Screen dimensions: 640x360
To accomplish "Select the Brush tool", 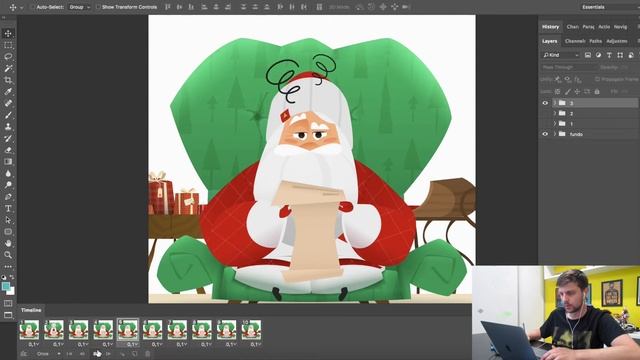I will (8, 115).
